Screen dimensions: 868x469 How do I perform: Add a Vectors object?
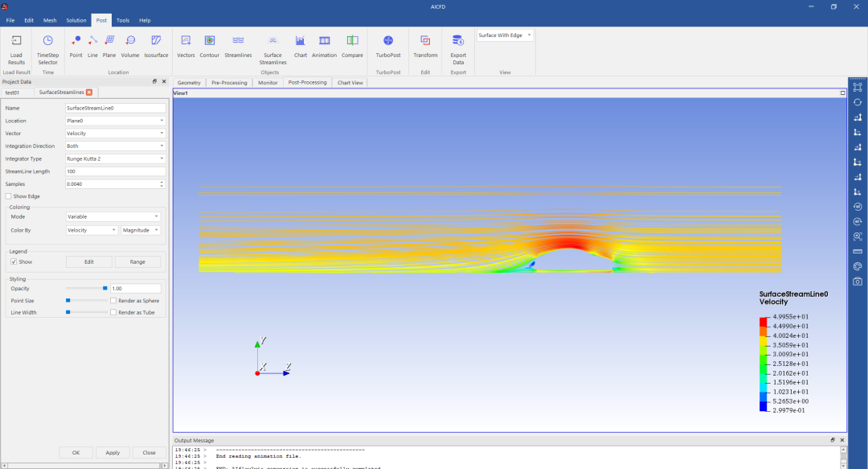tap(186, 47)
